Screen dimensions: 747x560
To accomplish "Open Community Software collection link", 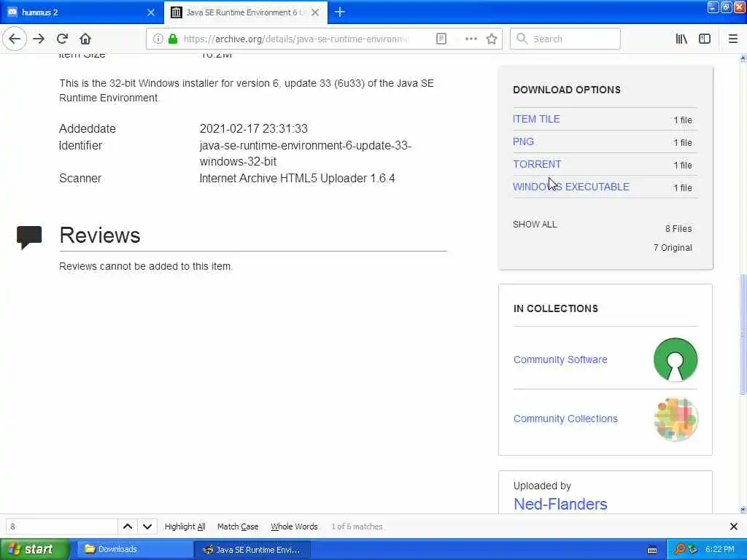I will tap(560, 359).
